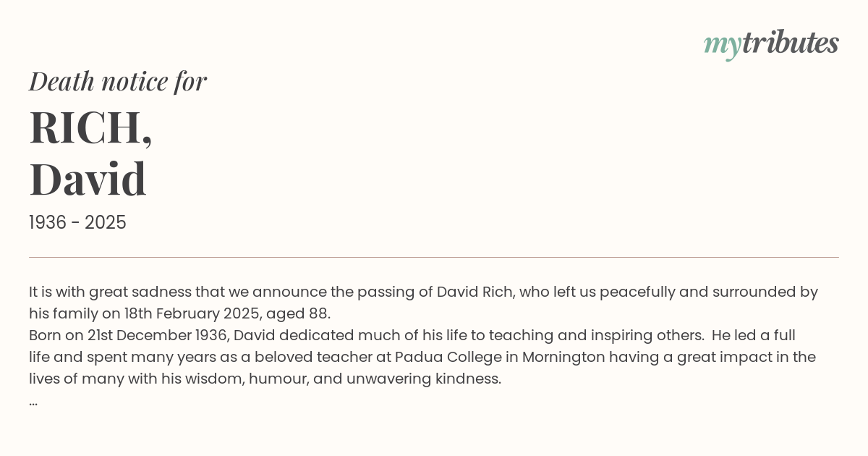Click "David Rich" in the announcement paragraph
The image size is (868, 456).
click(475, 292)
